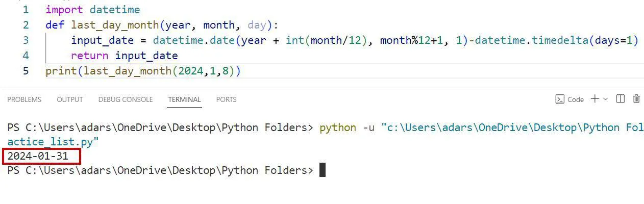Open the PORTS tab
Screen dimensions: 644x204
(226, 99)
